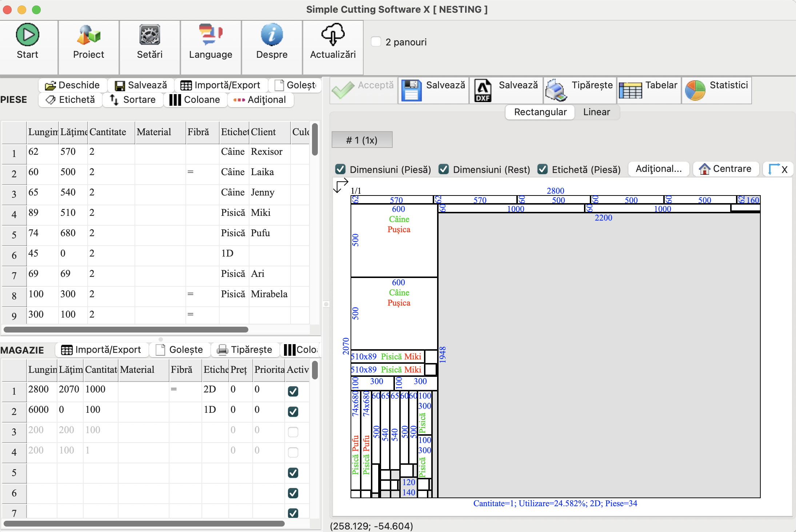Enable Activ for stock row 3
The height and width of the screenshot is (532, 796).
click(293, 432)
